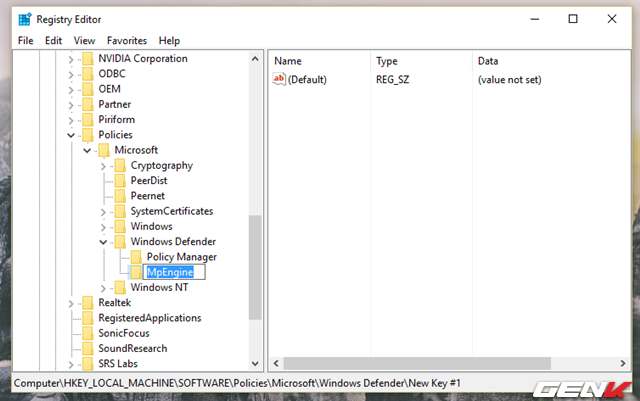Click the ODBC folder icon
The width and height of the screenshot is (640, 401).
pos(88,74)
